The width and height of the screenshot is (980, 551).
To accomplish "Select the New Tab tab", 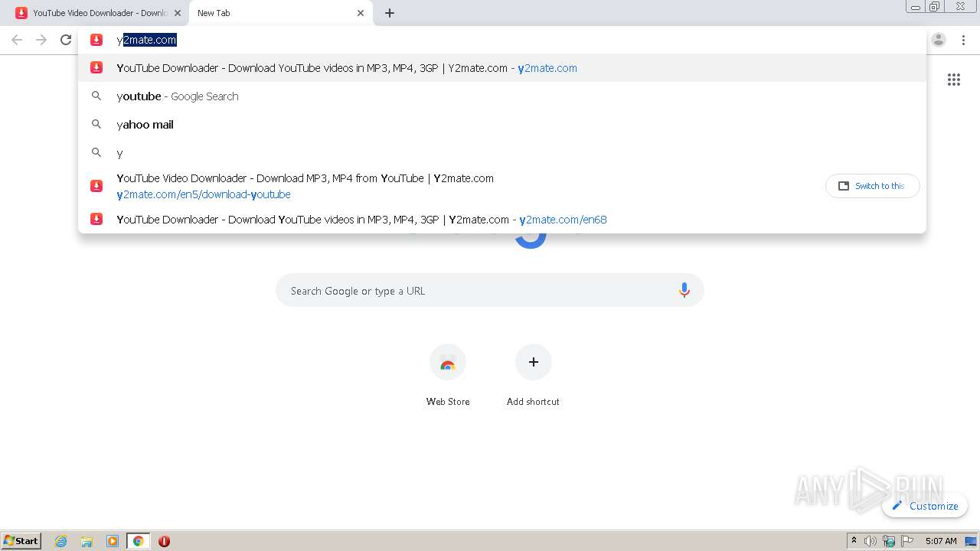I will tap(279, 13).
